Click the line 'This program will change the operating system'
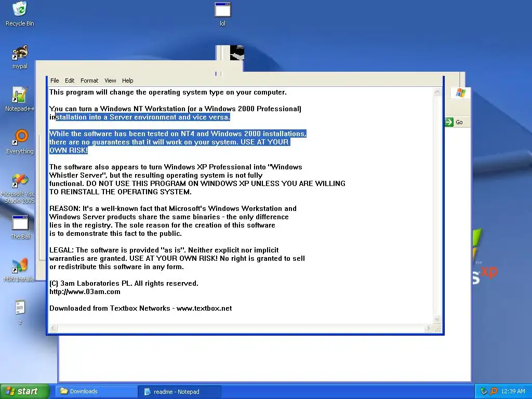The height and width of the screenshot is (399, 532). [x=168, y=92]
